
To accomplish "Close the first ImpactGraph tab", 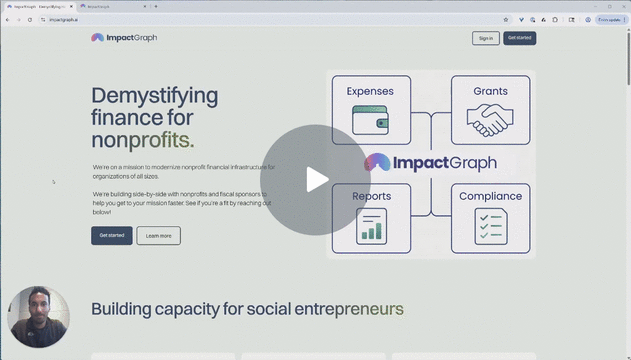I will [x=71, y=6].
